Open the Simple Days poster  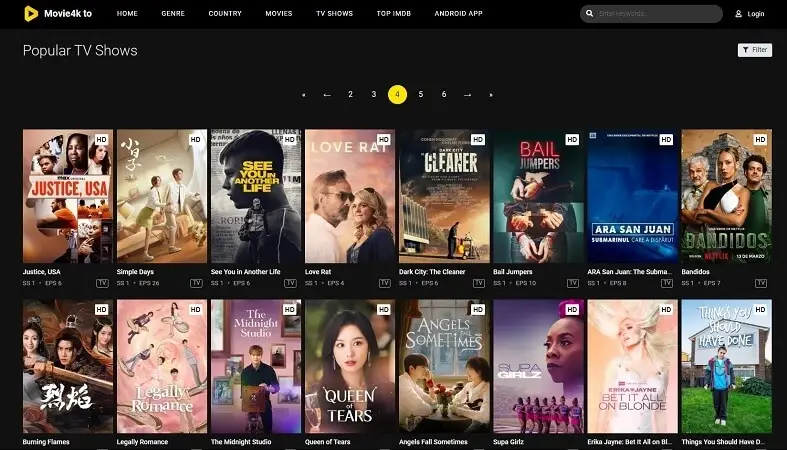162,196
